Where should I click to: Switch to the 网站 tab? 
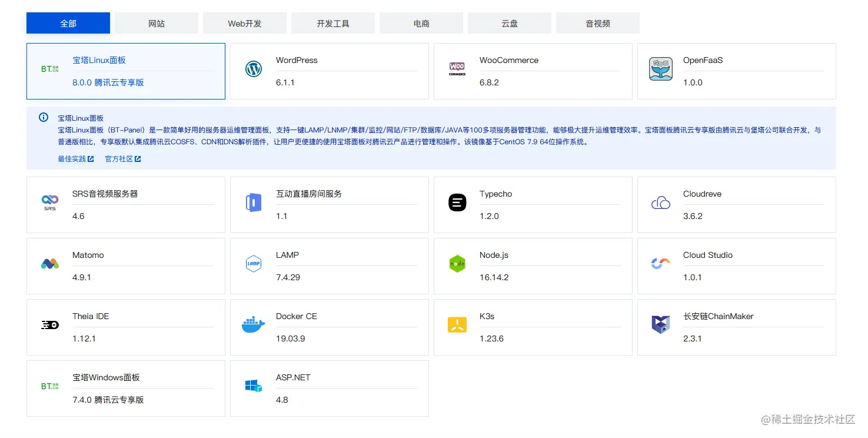[x=157, y=23]
